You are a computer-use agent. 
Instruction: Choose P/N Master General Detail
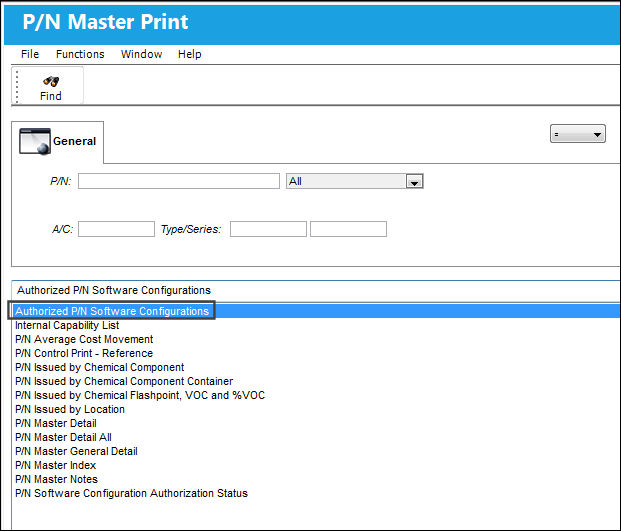coord(76,451)
